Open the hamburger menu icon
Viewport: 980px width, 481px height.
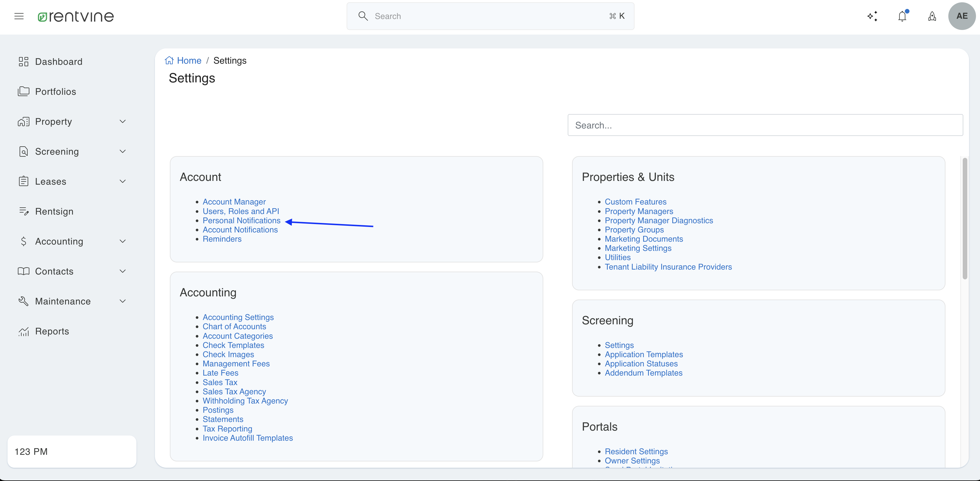coord(19,16)
